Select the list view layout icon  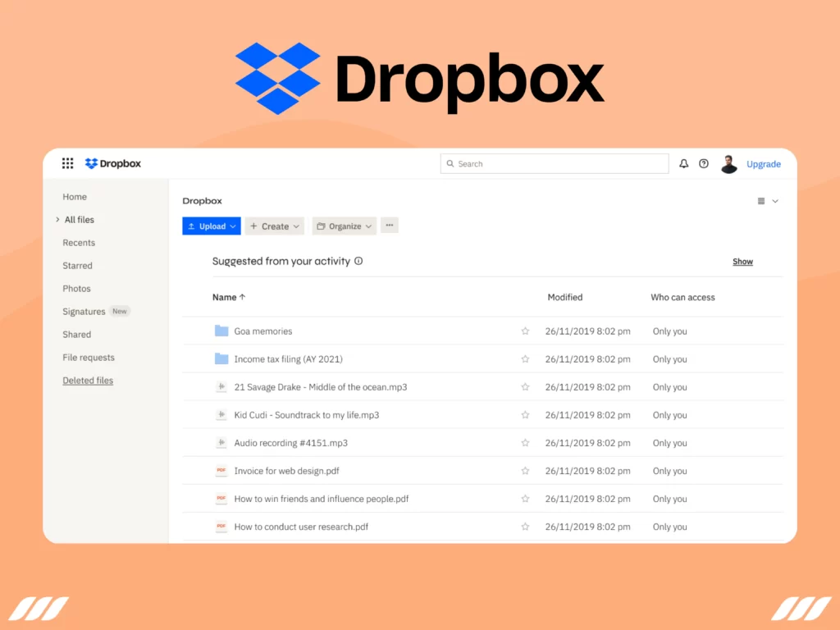point(761,201)
